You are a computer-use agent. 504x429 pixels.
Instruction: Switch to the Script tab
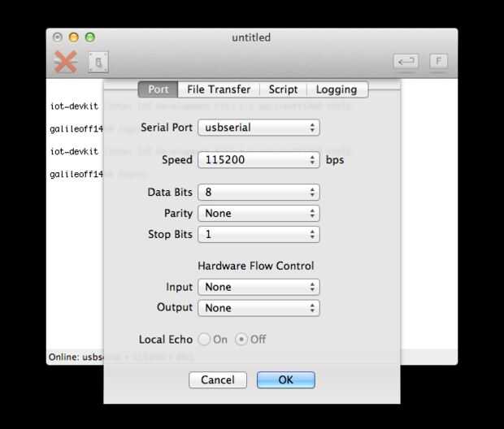point(283,89)
